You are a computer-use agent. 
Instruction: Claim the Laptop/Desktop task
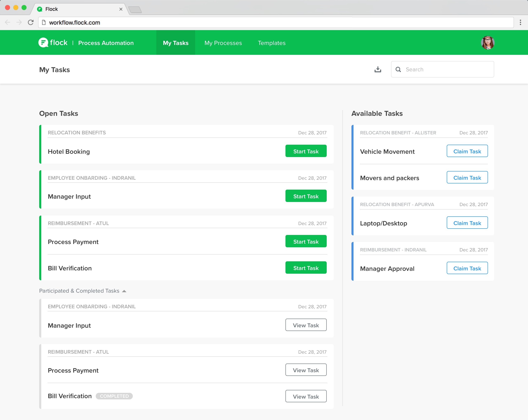(x=467, y=223)
